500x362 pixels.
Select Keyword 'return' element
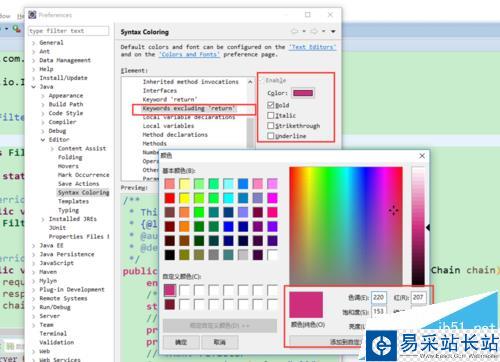click(170, 99)
